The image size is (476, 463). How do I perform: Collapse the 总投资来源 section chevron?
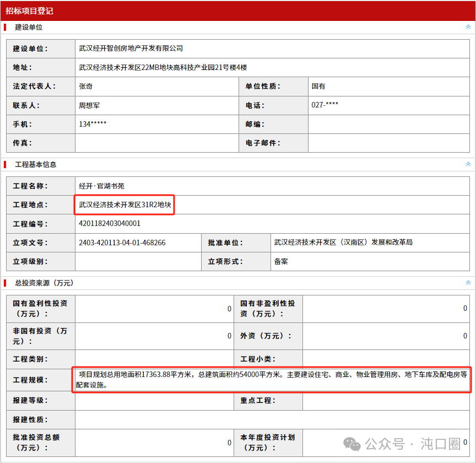468,283
